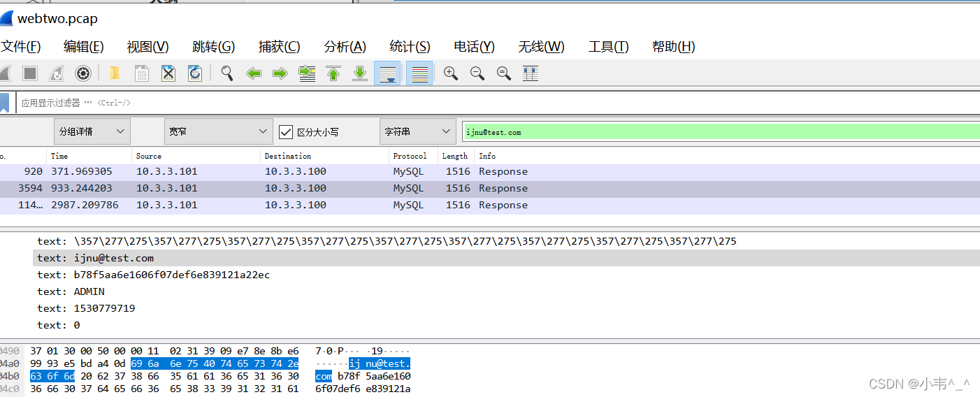The height and width of the screenshot is (397, 980).
Task: Click ASCII text 6f07def6 e839121a in bytes pane
Action: [363, 389]
